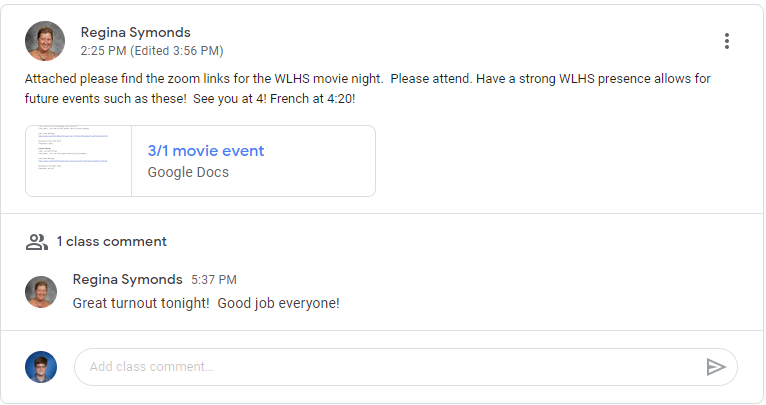Screen dimensions: 766x405
Task: Click Regina Symonds' avatar beside her comment
Action: (x=41, y=292)
